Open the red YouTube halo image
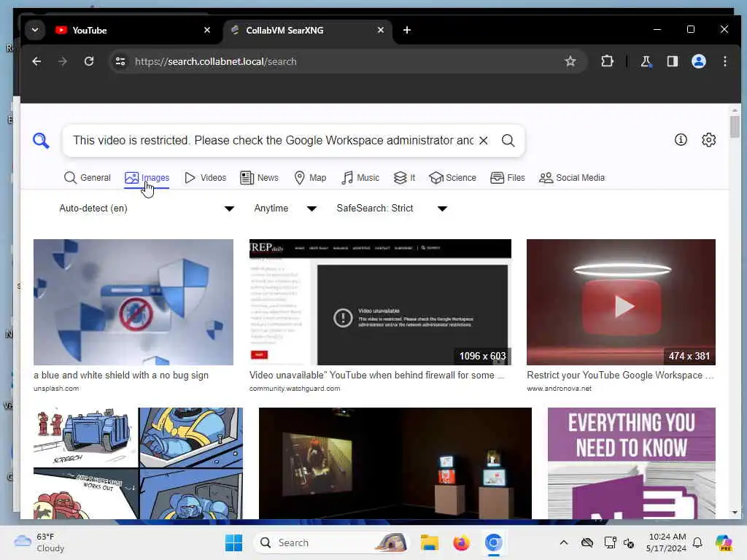 click(621, 302)
